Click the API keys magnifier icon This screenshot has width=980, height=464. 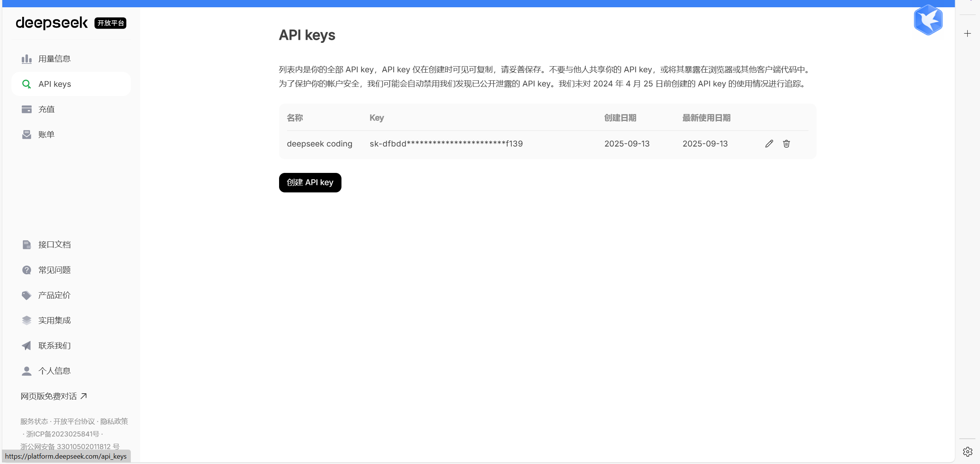26,84
